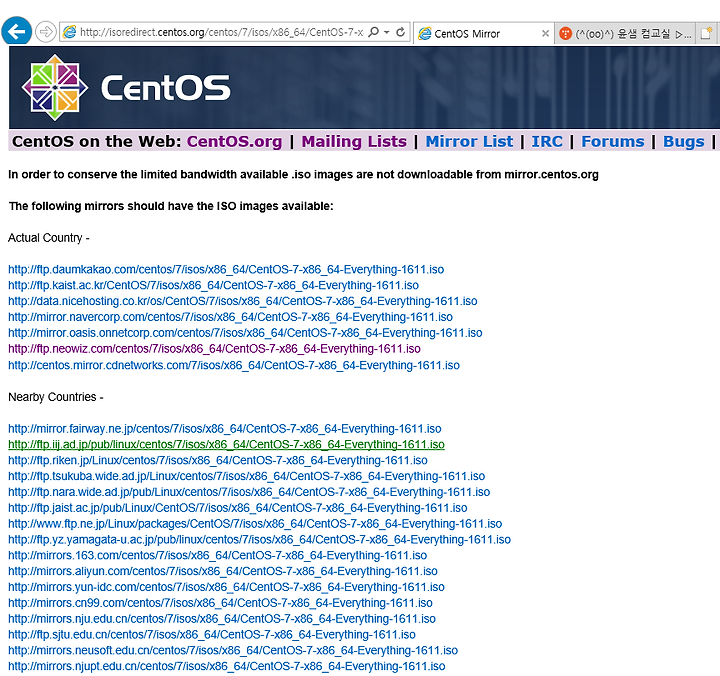Open the CentOS.org link
Image resolution: width=720 pixels, height=676 pixels.
[x=234, y=141]
